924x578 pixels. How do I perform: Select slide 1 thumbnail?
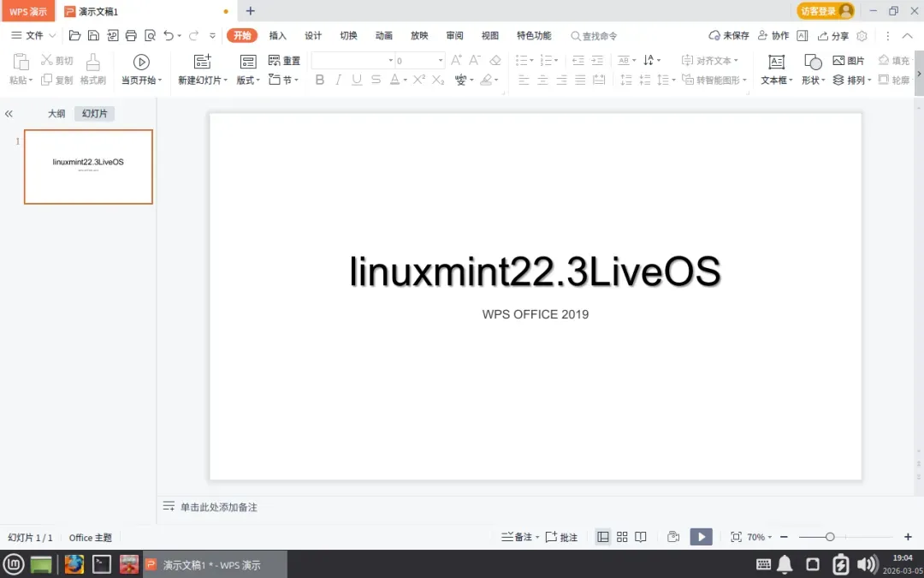tap(88, 167)
